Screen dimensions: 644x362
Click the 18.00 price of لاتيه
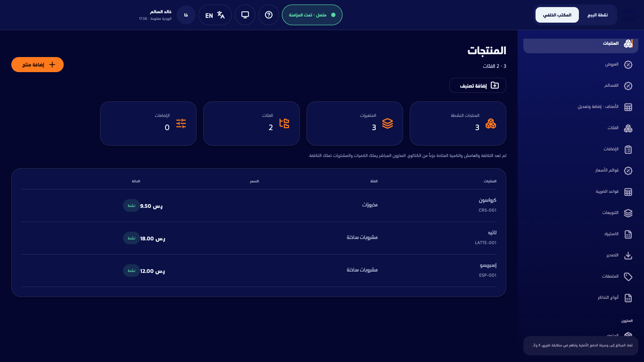click(x=153, y=239)
